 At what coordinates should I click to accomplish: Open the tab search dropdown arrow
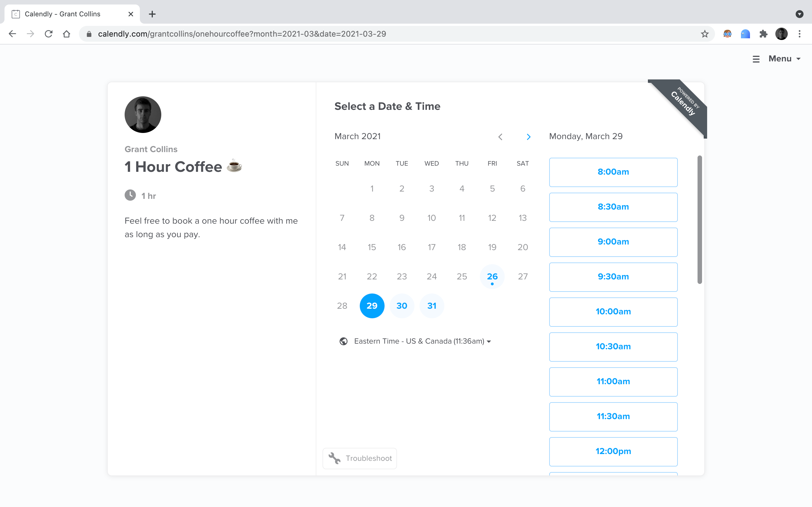click(x=800, y=14)
